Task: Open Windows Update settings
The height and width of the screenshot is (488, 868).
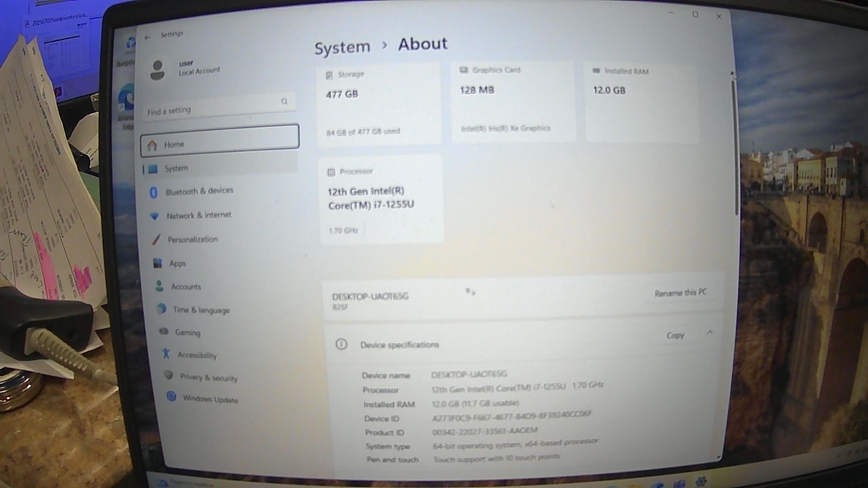Action: point(210,399)
